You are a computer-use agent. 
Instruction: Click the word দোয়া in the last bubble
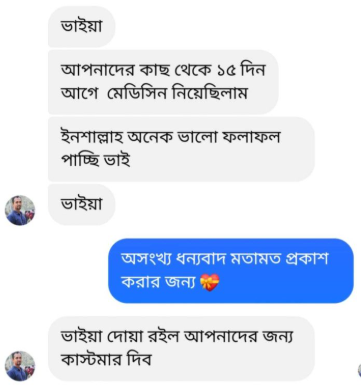coord(128,337)
